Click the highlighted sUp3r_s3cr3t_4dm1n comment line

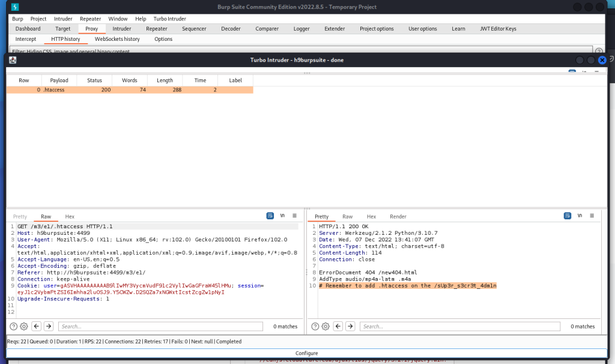[408, 285]
